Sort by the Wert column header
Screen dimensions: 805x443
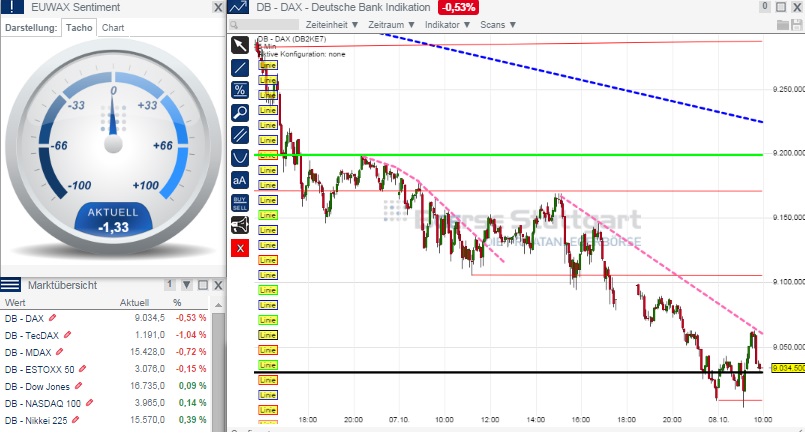pyautogui.click(x=15, y=302)
